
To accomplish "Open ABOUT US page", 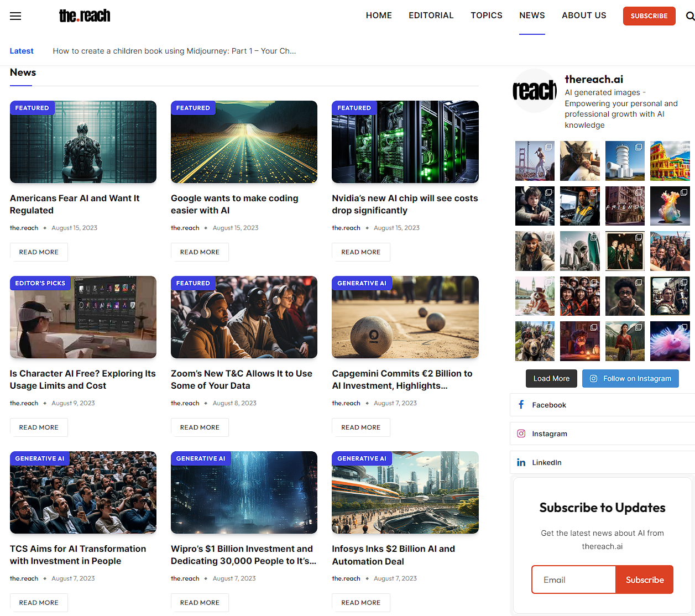I will [x=584, y=15].
